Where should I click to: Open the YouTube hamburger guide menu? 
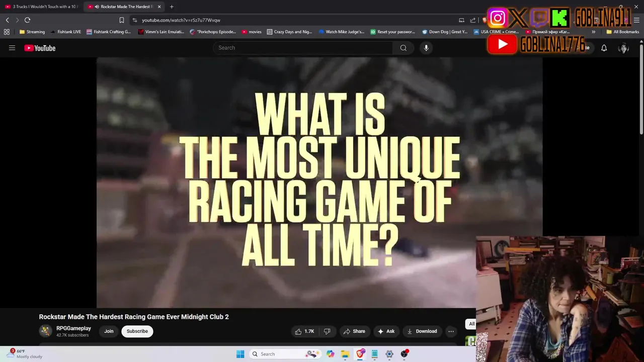[x=12, y=48]
